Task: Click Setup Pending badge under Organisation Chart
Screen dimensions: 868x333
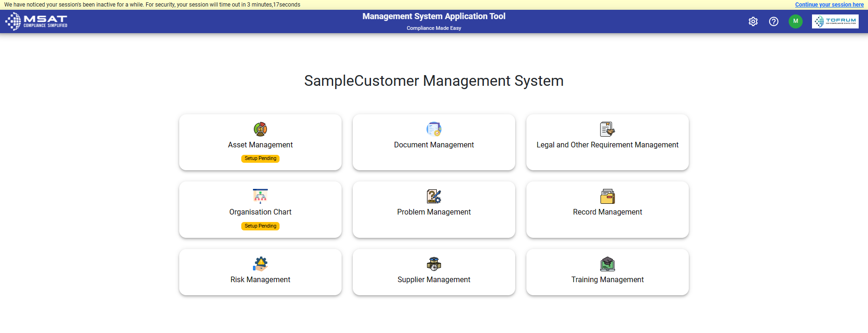Action: (x=260, y=226)
